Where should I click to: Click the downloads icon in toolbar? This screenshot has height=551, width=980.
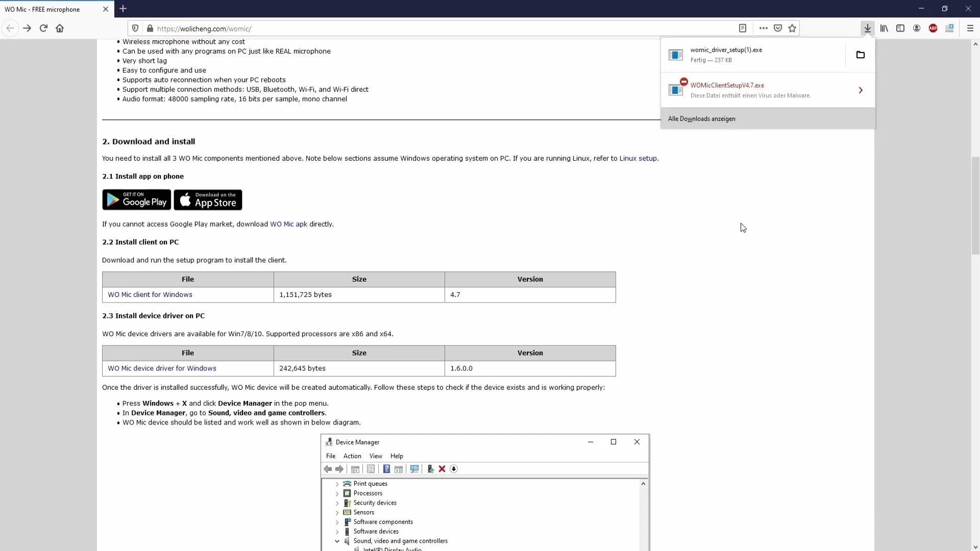pyautogui.click(x=868, y=28)
